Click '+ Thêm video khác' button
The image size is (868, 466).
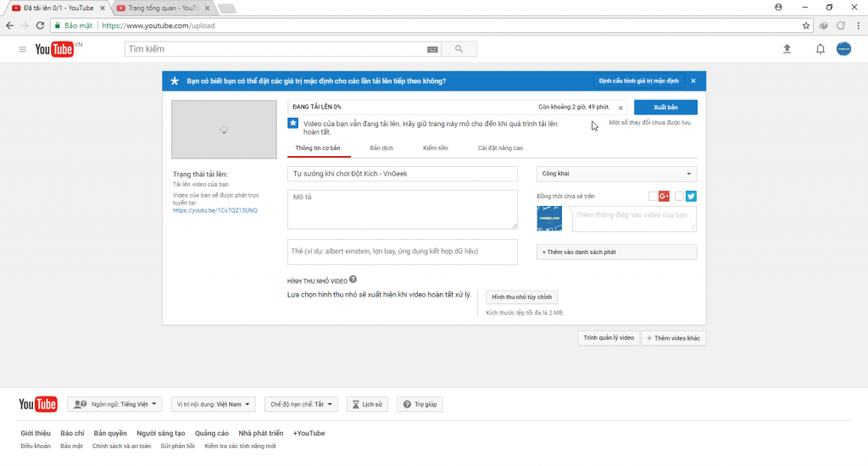[673, 338]
